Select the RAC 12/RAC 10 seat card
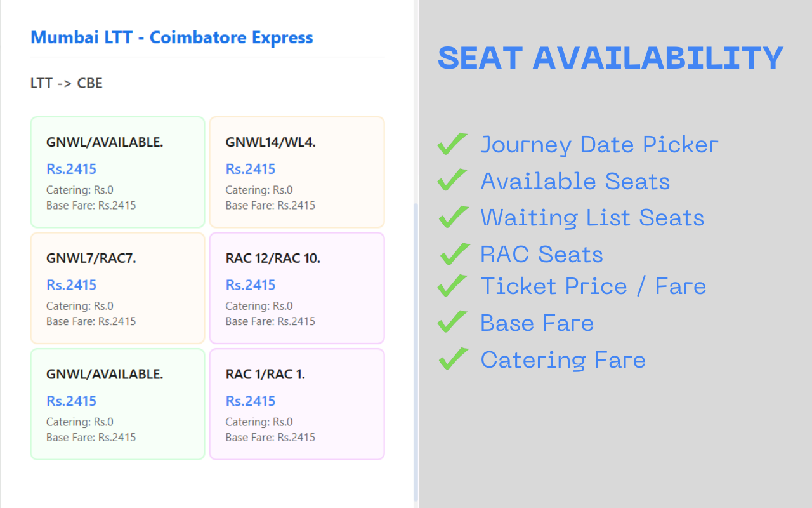 (296, 288)
